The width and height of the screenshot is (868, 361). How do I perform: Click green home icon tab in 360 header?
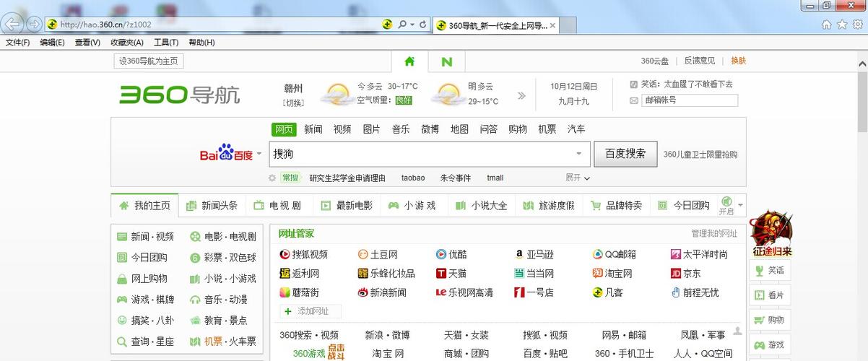tap(410, 61)
